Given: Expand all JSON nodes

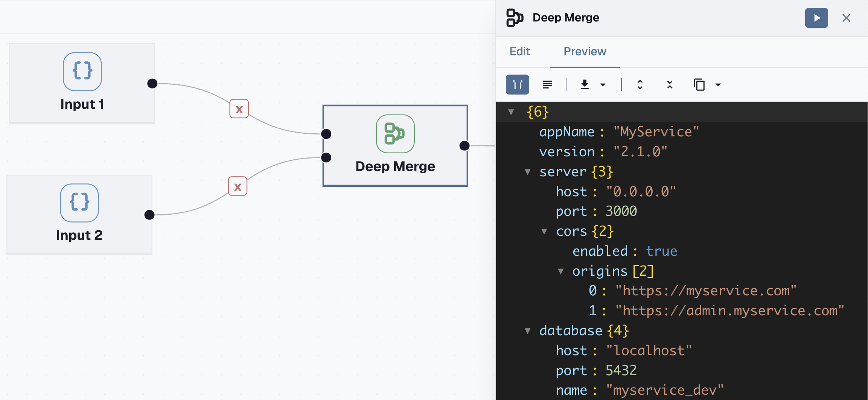Looking at the screenshot, I should (640, 85).
